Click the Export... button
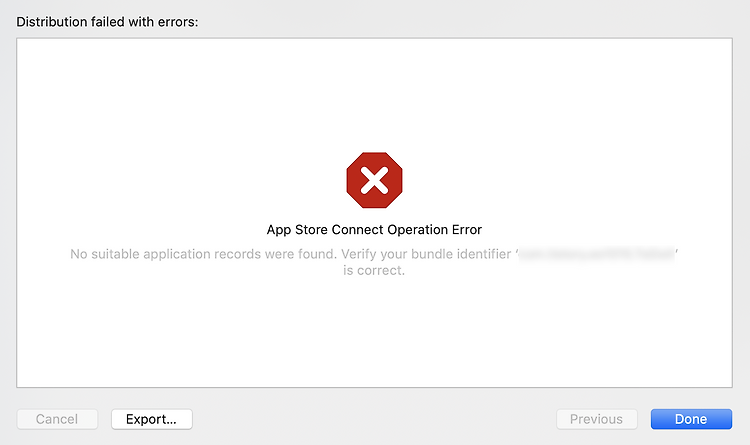 pyautogui.click(x=152, y=419)
